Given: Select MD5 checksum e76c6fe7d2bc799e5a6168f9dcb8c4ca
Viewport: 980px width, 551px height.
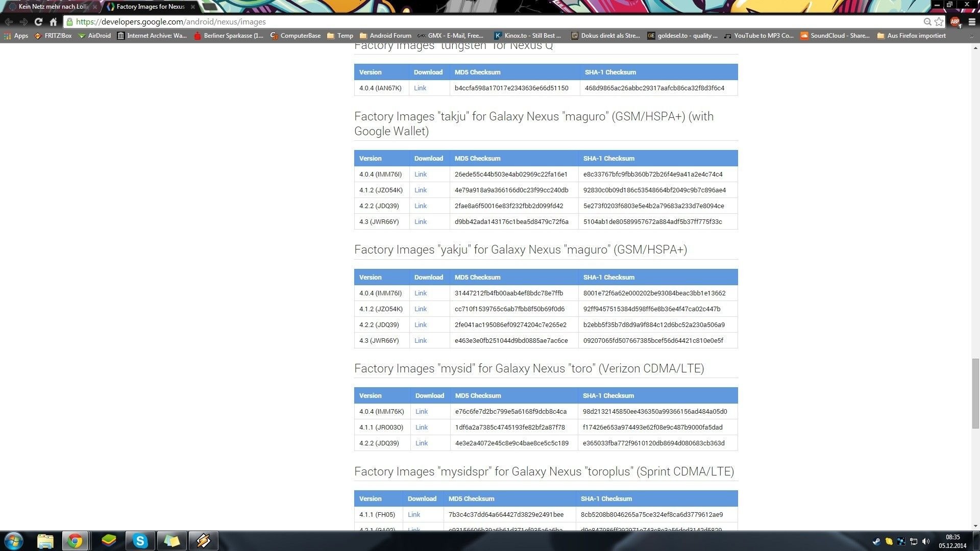Looking at the screenshot, I should coord(511,412).
